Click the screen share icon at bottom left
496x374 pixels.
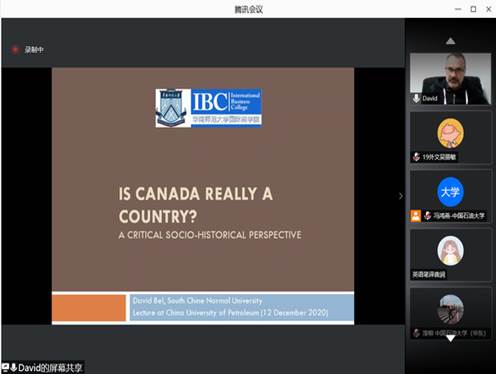pos(5,367)
